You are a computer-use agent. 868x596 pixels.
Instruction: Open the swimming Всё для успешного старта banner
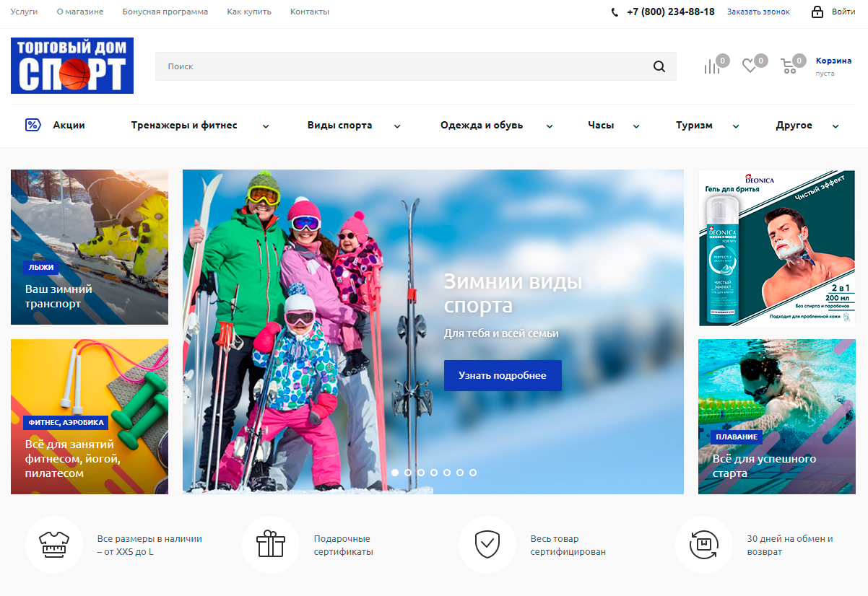(776, 416)
